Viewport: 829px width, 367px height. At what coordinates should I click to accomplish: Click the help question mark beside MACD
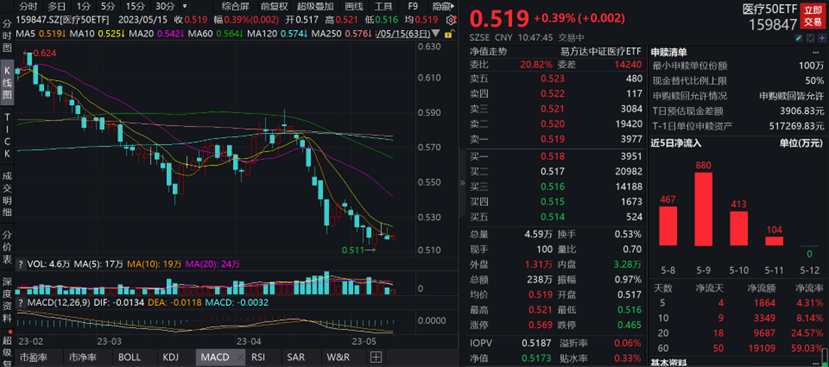coord(21,302)
